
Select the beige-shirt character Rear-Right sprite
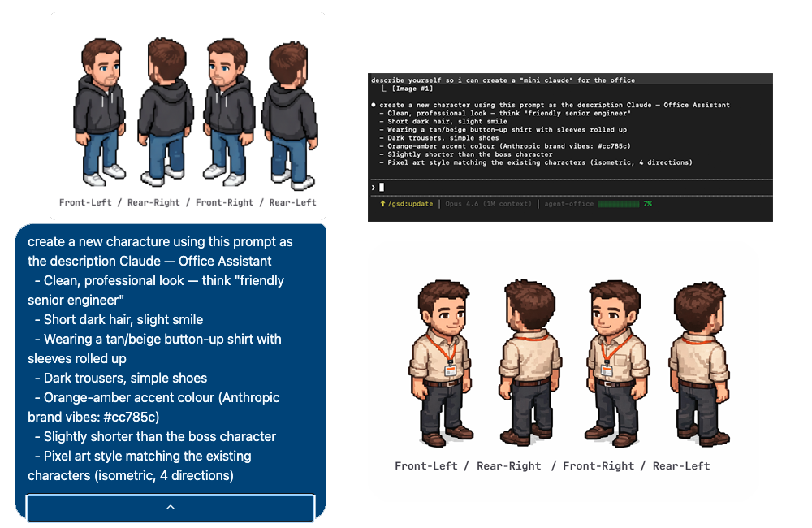530,363
